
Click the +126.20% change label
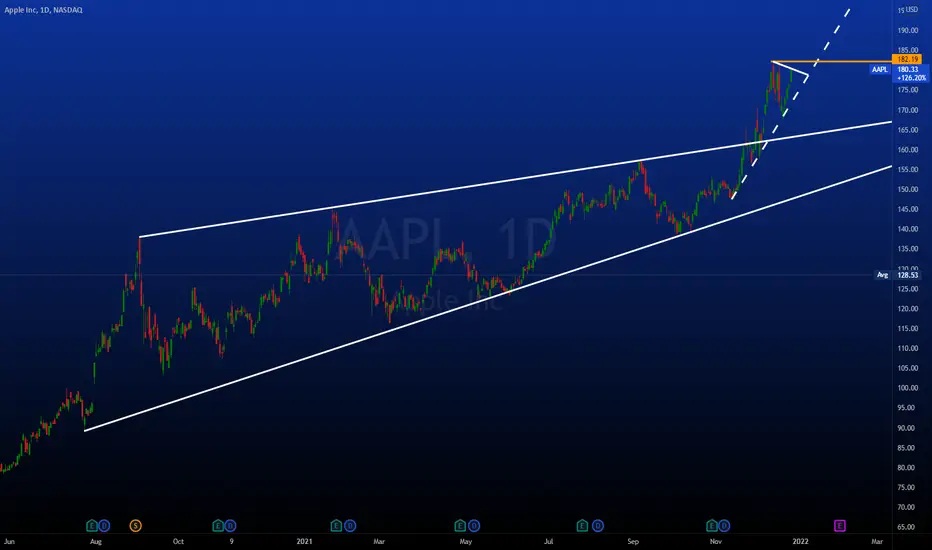coord(911,78)
